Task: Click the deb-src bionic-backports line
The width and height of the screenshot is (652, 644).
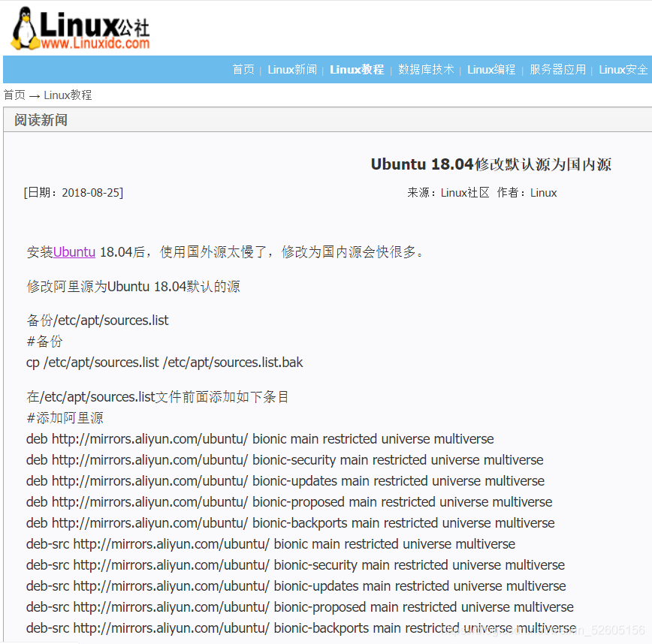Action: (x=301, y=628)
